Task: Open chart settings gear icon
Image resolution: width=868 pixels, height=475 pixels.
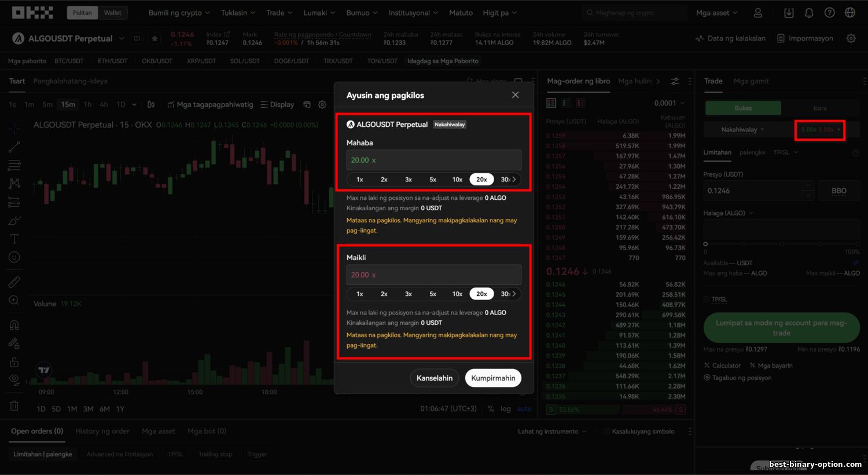Action: pyautogui.click(x=322, y=105)
